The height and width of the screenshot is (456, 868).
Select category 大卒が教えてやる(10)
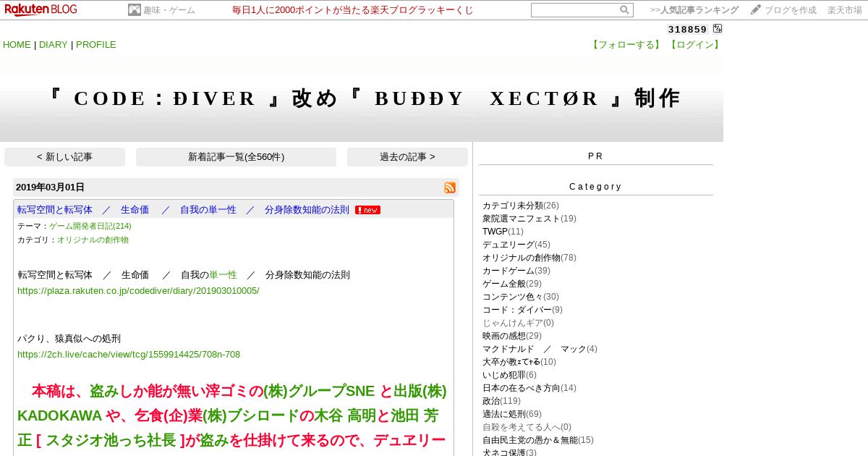click(x=519, y=362)
